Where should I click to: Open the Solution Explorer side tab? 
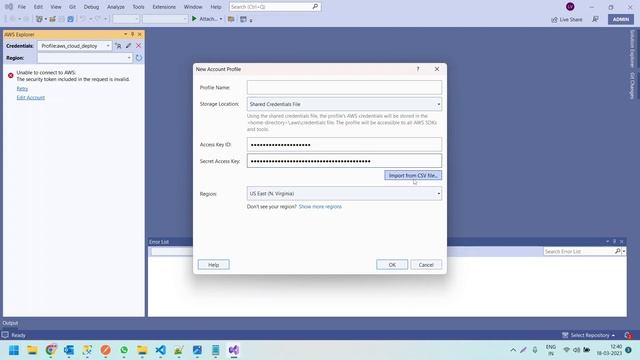pyautogui.click(x=632, y=49)
